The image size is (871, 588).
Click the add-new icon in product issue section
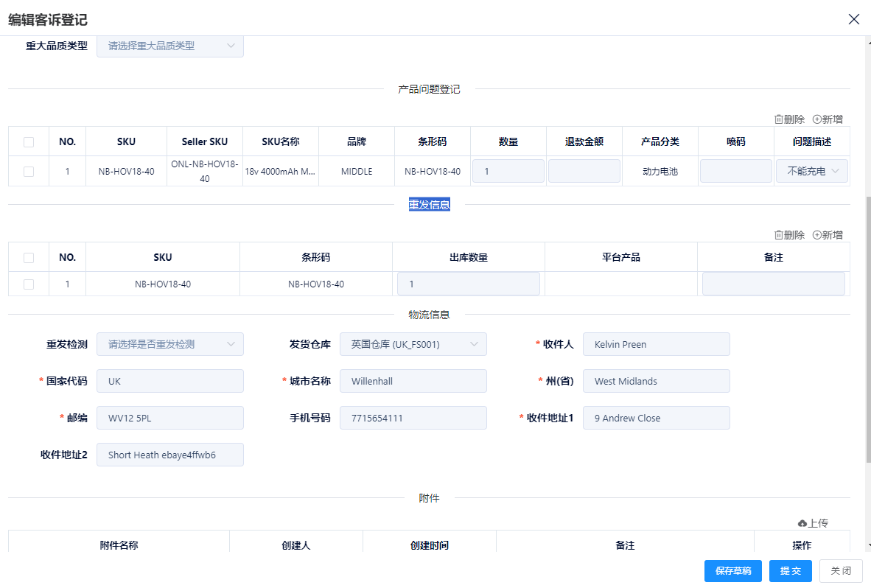(x=816, y=119)
